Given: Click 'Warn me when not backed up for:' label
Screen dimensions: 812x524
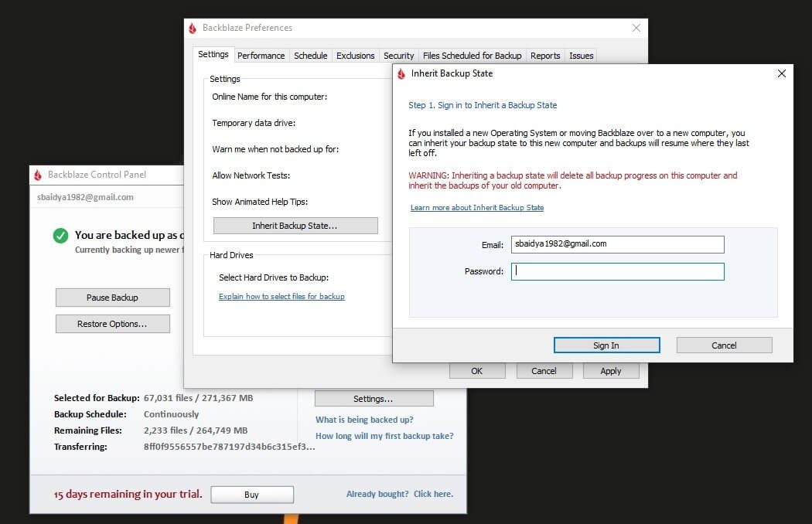Looking at the screenshot, I should pyautogui.click(x=275, y=149).
